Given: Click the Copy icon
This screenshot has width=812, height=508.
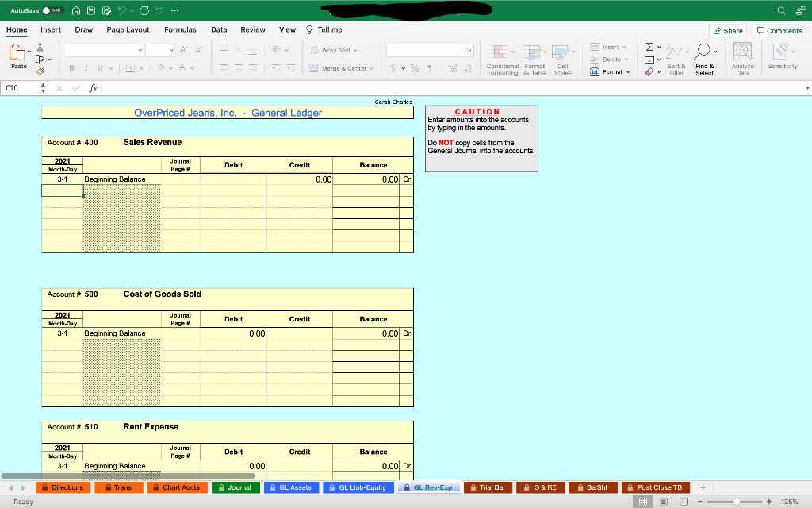Looking at the screenshot, I should (40, 59).
